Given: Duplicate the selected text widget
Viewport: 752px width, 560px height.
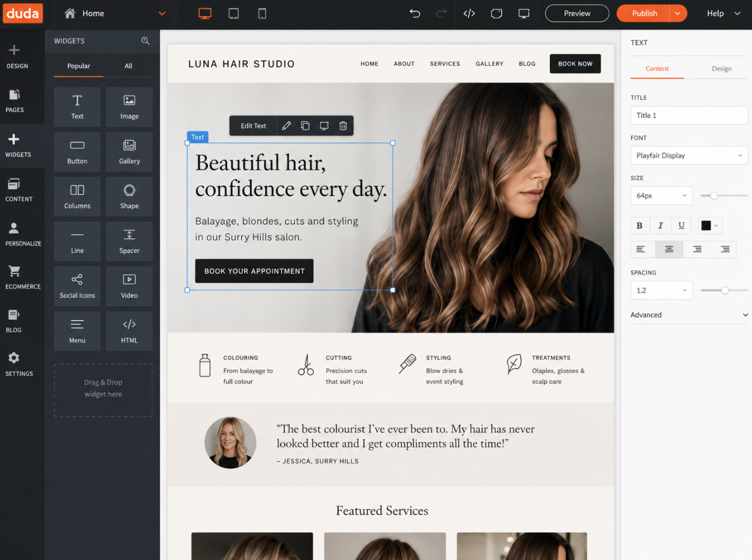Looking at the screenshot, I should coord(305,125).
